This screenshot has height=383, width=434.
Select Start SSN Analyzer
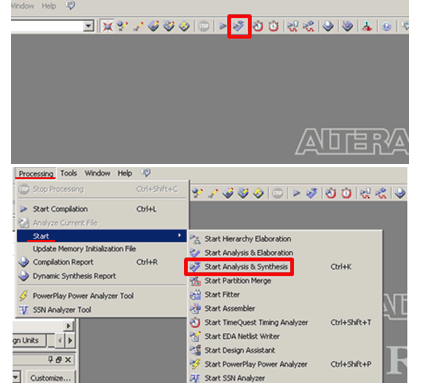[x=285, y=378]
